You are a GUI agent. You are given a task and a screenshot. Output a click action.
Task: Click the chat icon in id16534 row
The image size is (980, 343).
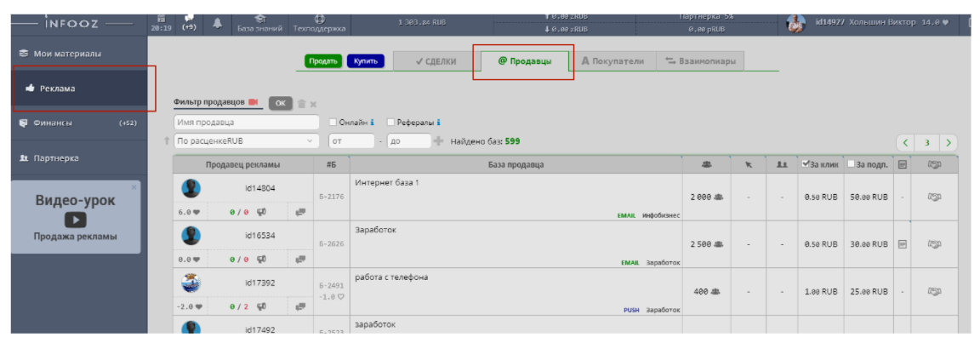click(300, 260)
